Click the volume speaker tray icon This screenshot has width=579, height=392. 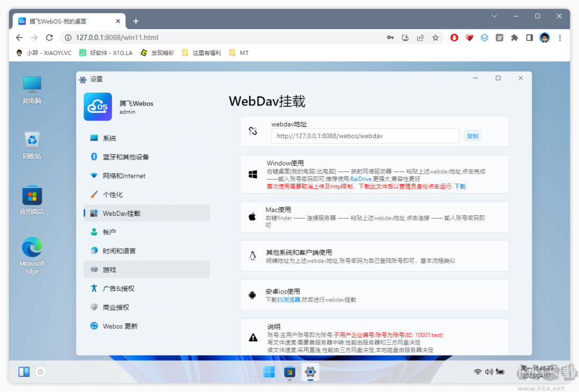point(489,372)
